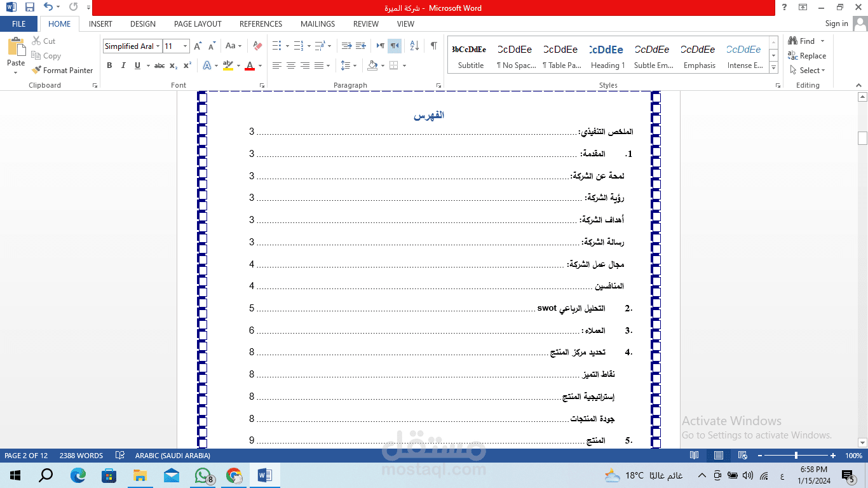Open the font name dropdown
The height and width of the screenshot is (488, 868).
(158, 46)
